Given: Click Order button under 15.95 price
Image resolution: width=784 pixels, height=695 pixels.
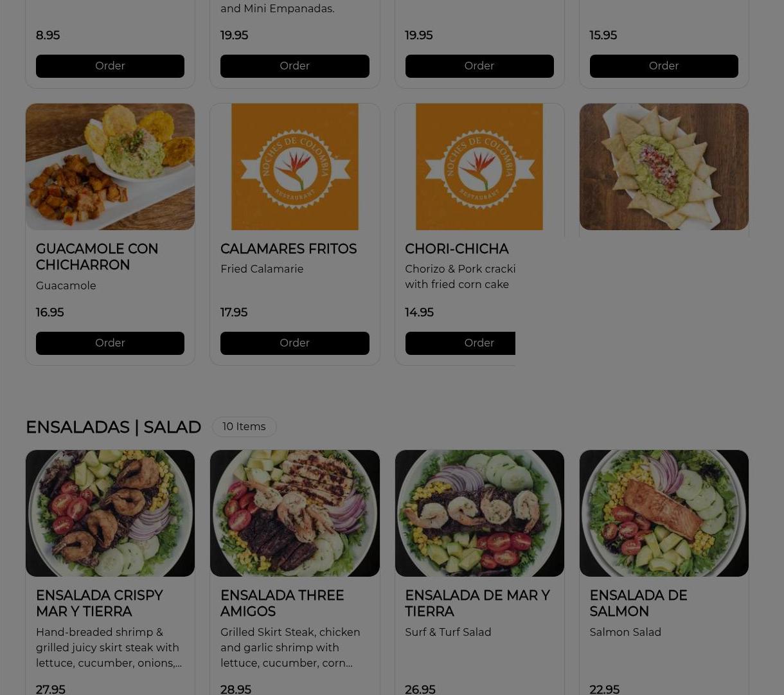Looking at the screenshot, I should (664, 66).
